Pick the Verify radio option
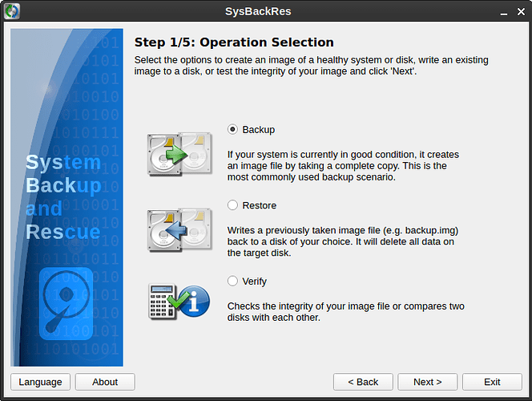Image resolution: width=532 pixels, height=401 pixels. coord(233,282)
